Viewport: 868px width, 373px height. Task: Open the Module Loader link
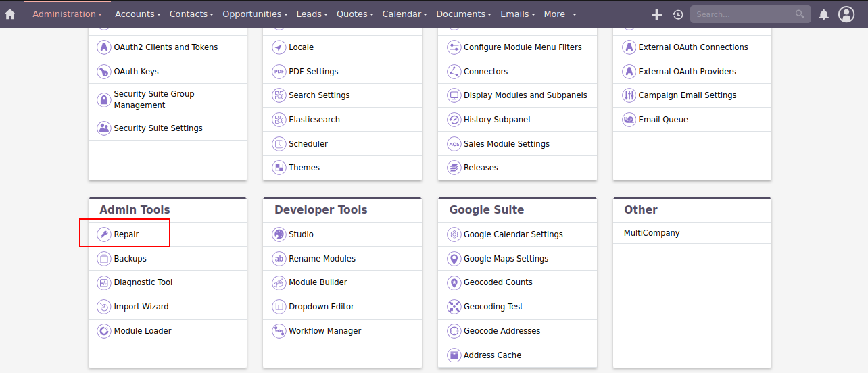[x=142, y=331]
